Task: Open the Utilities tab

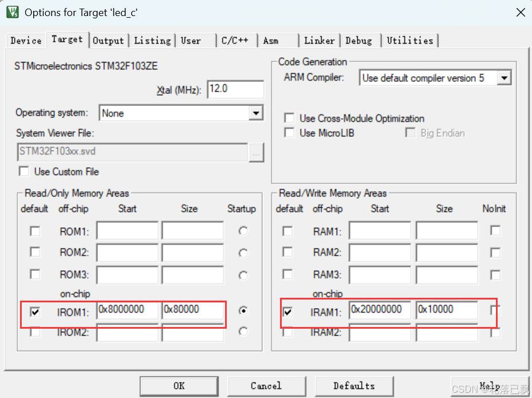Action: click(410, 41)
